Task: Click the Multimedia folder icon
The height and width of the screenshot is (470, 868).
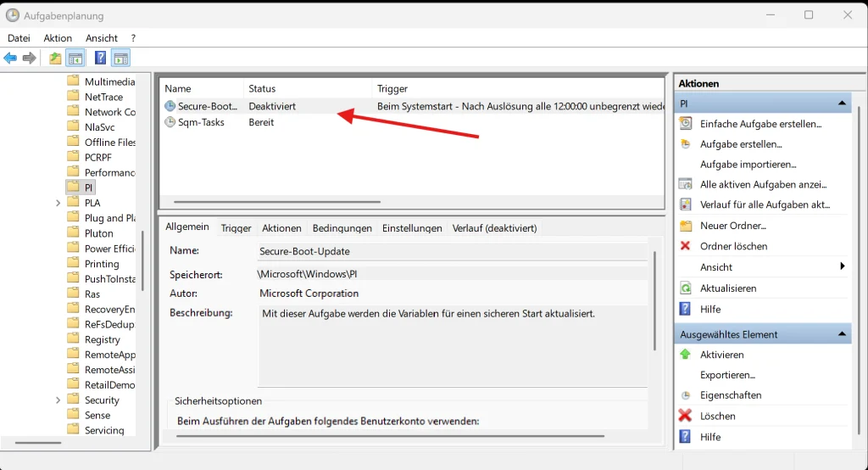Action: (x=73, y=81)
